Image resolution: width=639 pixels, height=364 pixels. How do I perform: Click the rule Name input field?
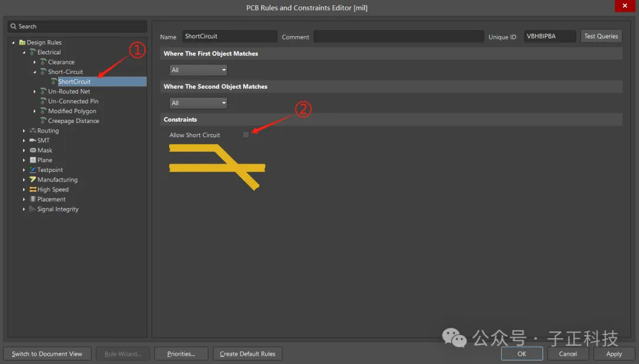coord(230,36)
